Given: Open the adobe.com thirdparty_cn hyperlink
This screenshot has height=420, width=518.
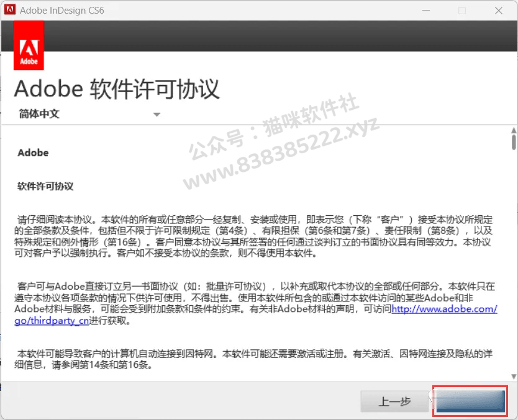Looking at the screenshot, I should (444, 309).
